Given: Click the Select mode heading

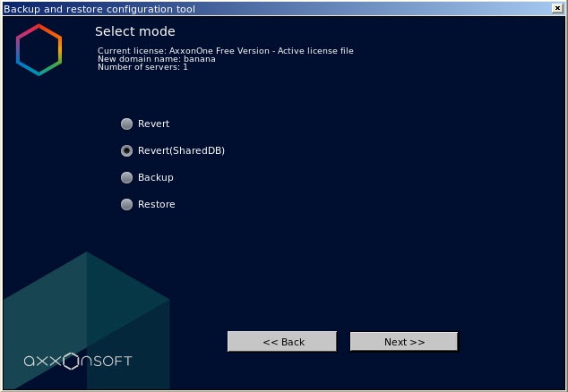Looking at the screenshot, I should click(x=135, y=31).
